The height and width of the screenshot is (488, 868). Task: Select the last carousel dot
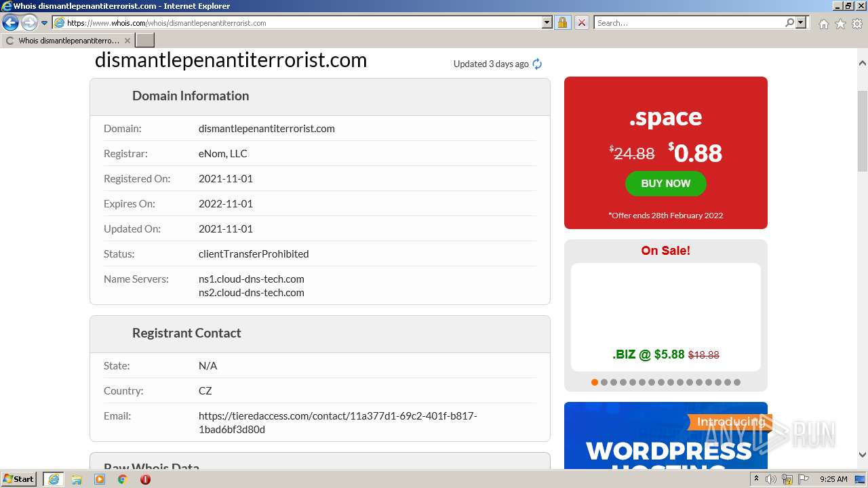pyautogui.click(x=737, y=382)
